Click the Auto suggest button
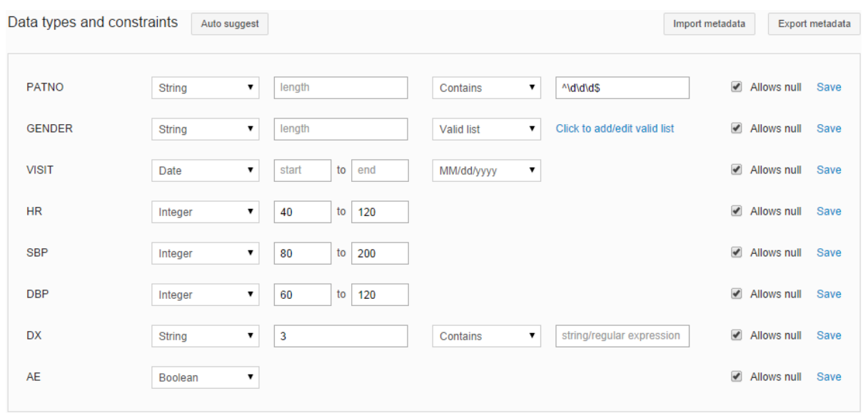This screenshot has height=418, width=868. [x=230, y=24]
